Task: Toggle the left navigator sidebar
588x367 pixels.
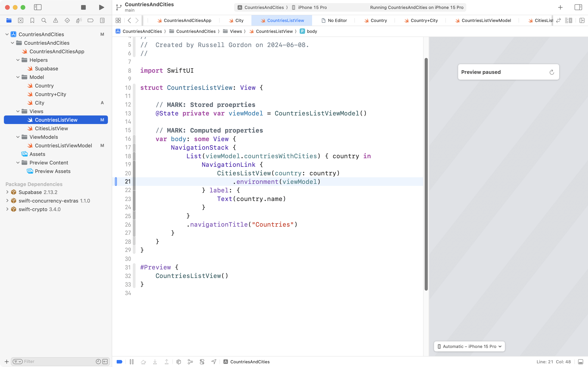Action: (x=38, y=7)
